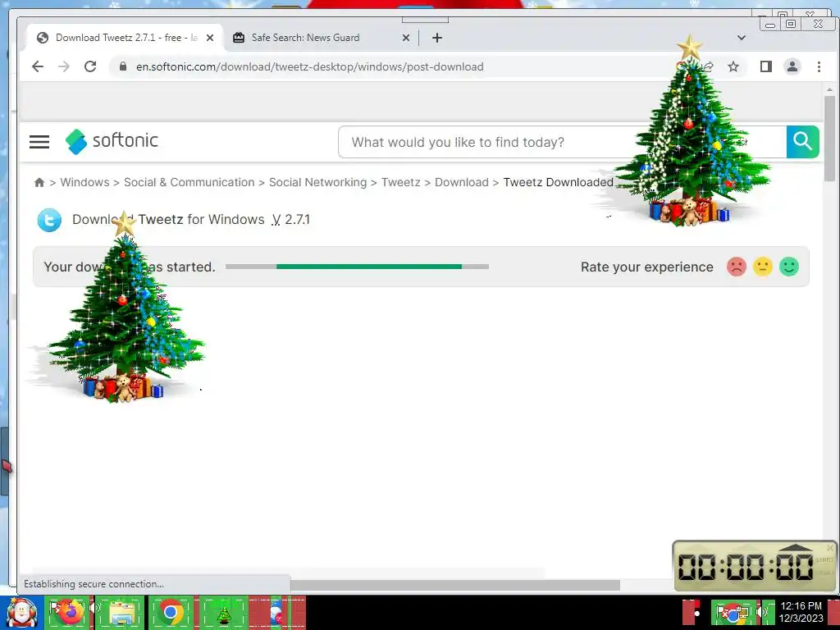
Task: Open the browser side panel icon
Action: pyautogui.click(x=765, y=66)
